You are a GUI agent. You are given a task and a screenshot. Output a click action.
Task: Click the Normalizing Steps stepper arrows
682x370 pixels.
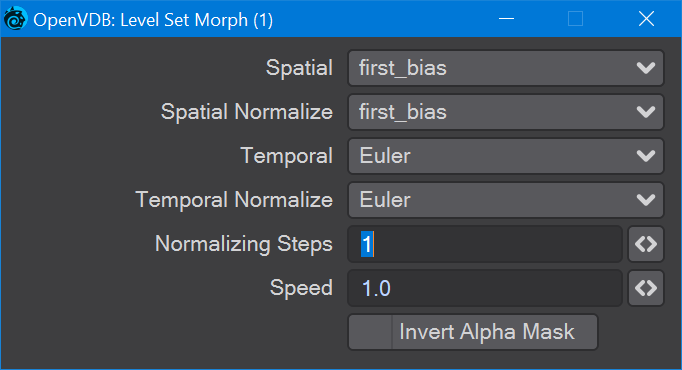[x=646, y=244]
